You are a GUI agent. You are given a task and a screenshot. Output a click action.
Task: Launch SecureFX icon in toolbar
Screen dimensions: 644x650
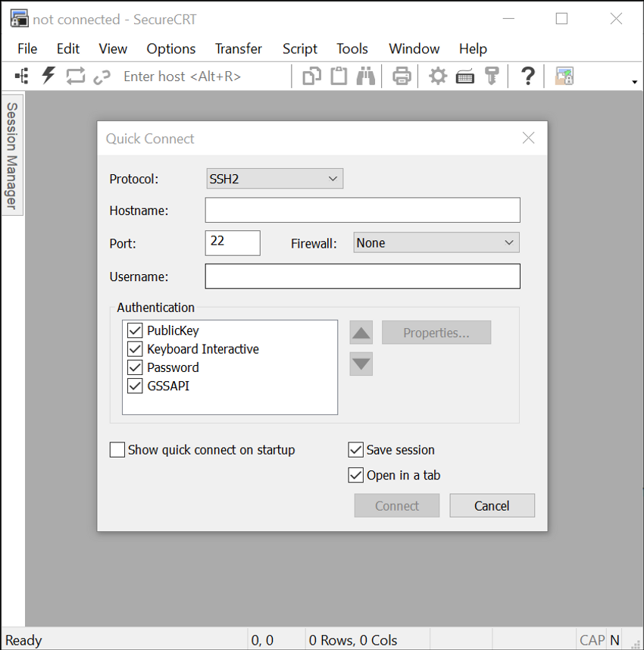tap(564, 77)
